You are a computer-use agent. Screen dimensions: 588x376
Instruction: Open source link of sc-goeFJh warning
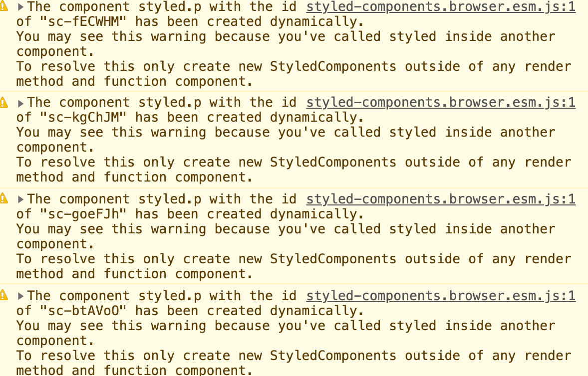[x=441, y=199]
